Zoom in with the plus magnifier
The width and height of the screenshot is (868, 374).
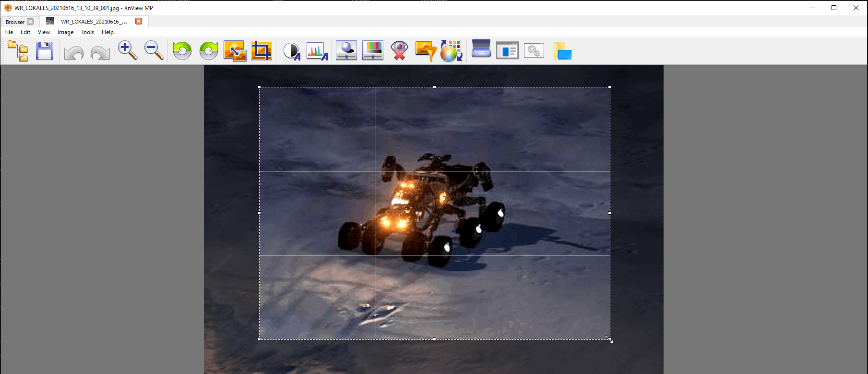[x=128, y=50]
